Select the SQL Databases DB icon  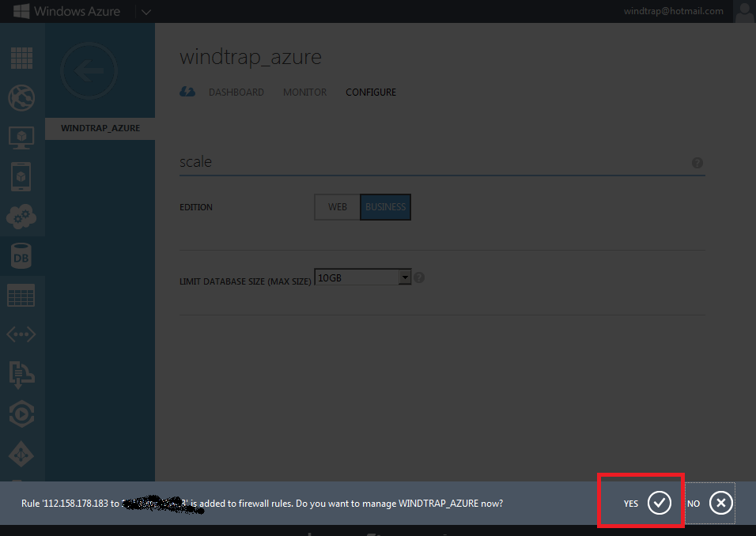[x=21, y=256]
